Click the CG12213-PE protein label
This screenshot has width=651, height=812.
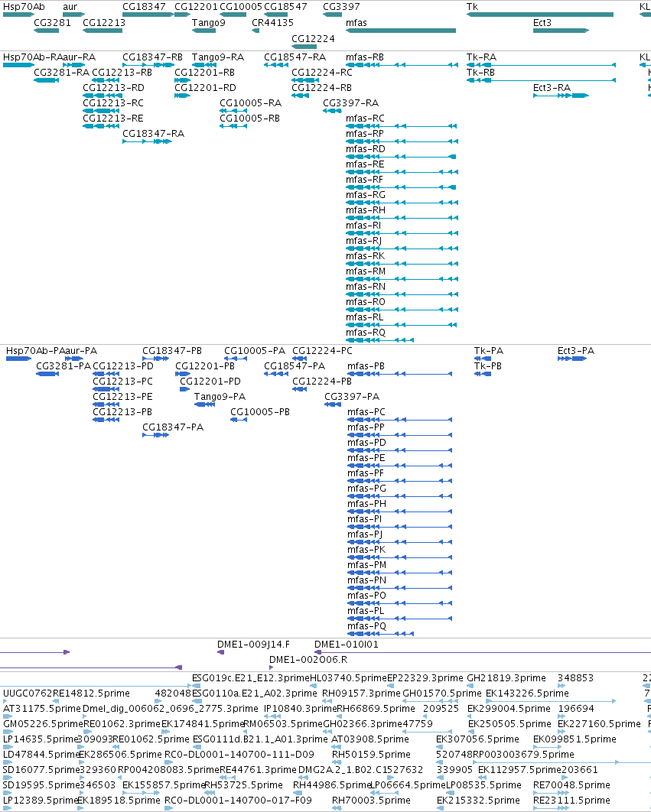click(122, 397)
